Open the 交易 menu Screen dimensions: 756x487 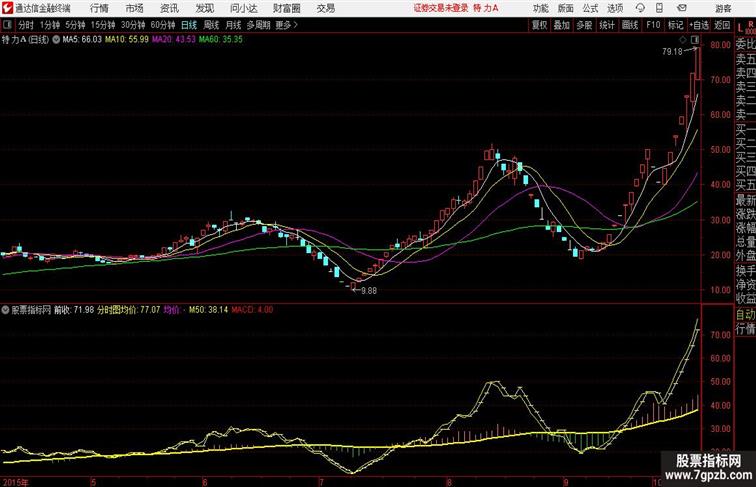(325, 8)
